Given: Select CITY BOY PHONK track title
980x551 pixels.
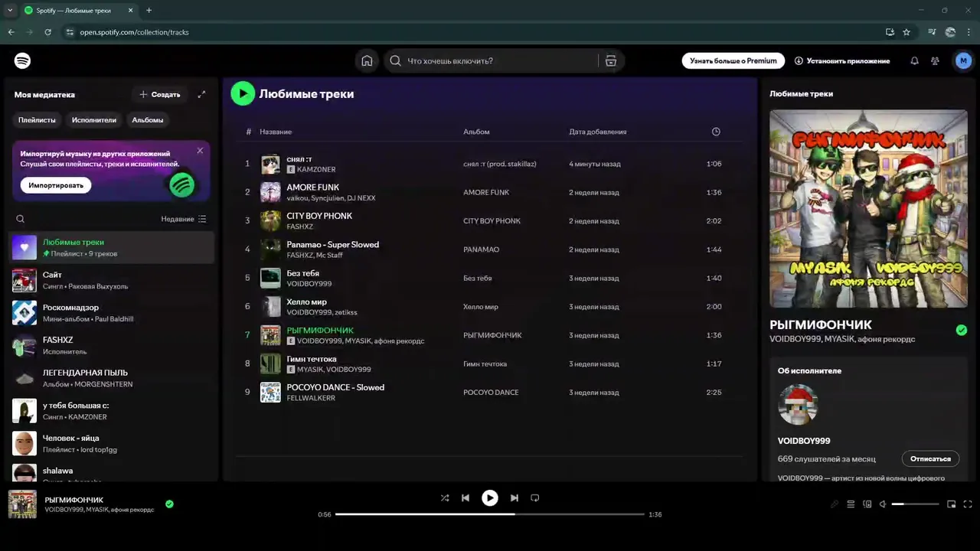Looking at the screenshot, I should pos(319,216).
